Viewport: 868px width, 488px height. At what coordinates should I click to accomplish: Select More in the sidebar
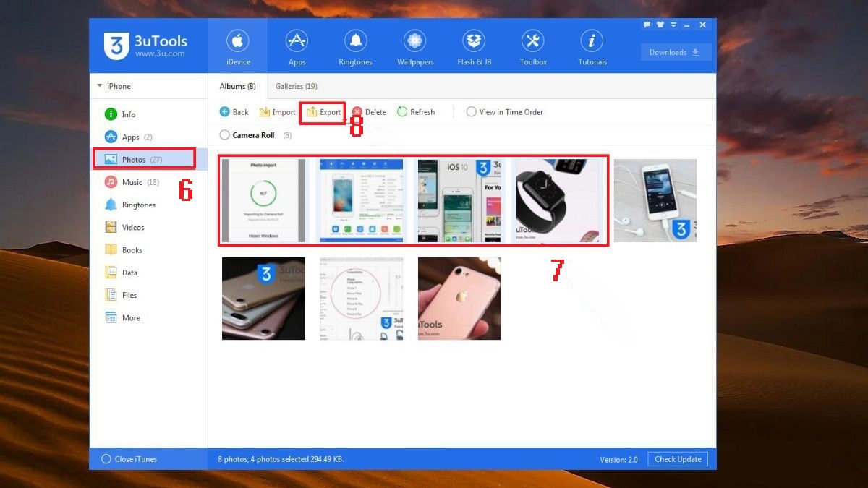tap(149, 317)
